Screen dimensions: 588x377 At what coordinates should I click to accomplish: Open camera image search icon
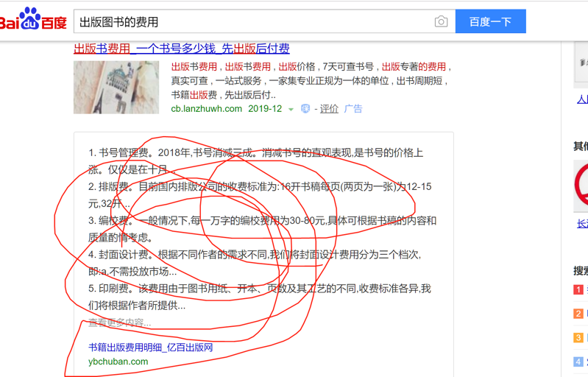click(x=441, y=22)
